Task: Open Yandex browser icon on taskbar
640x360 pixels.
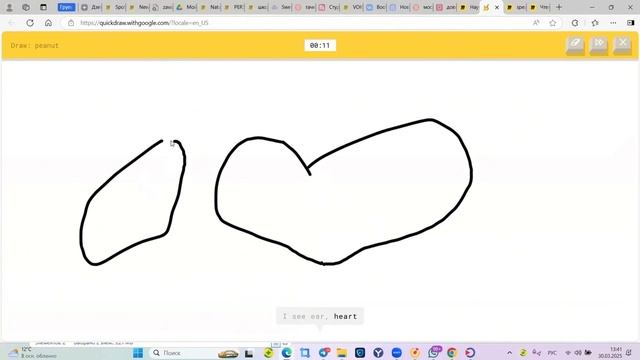Action: pyautogui.click(x=378, y=353)
